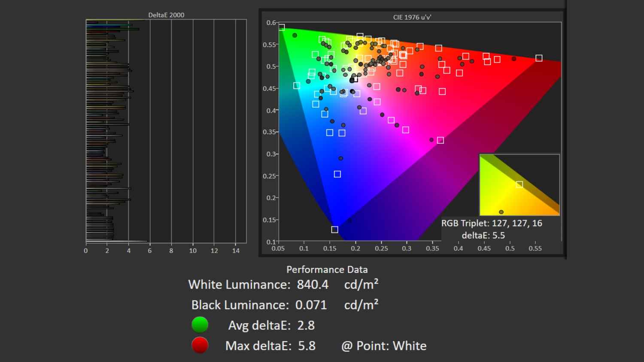
Task: Click the green Avg deltaE status indicator
Action: (200, 325)
